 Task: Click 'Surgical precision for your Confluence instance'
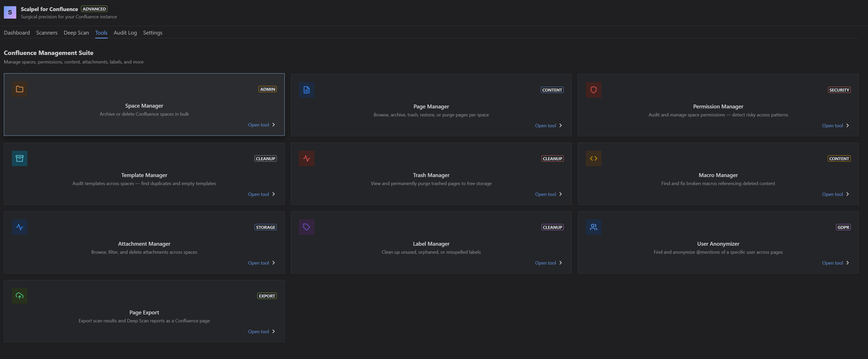pos(69,17)
